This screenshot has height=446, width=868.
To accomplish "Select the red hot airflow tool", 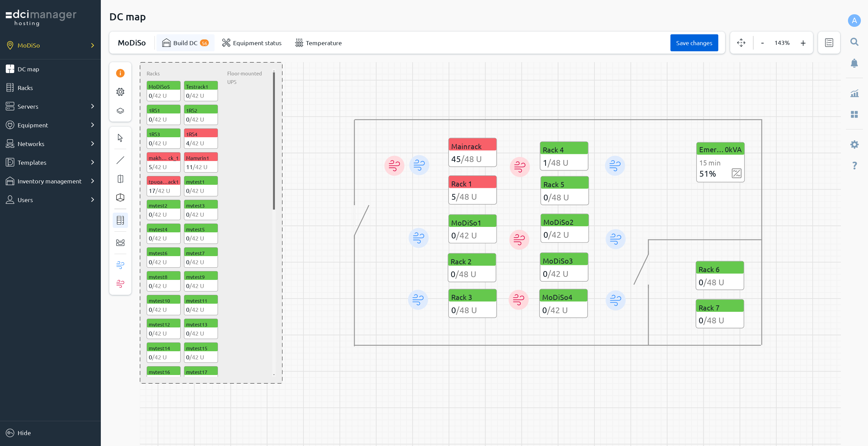I will [120, 284].
